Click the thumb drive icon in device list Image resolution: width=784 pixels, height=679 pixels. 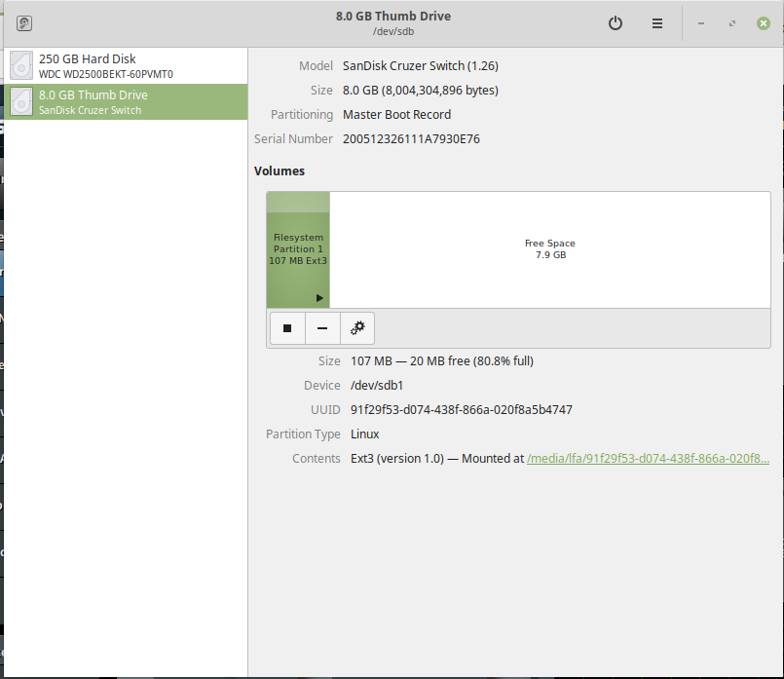pyautogui.click(x=21, y=101)
